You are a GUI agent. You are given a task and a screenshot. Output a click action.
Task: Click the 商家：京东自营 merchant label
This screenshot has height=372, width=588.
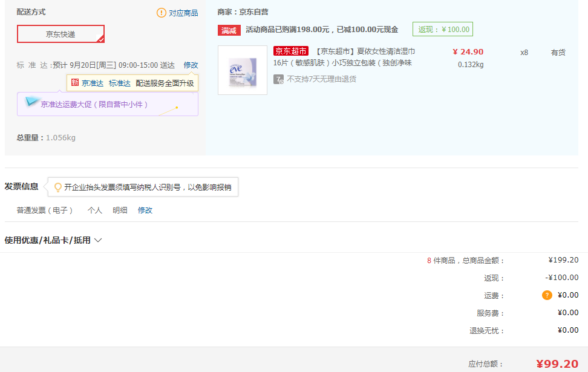pyautogui.click(x=243, y=12)
